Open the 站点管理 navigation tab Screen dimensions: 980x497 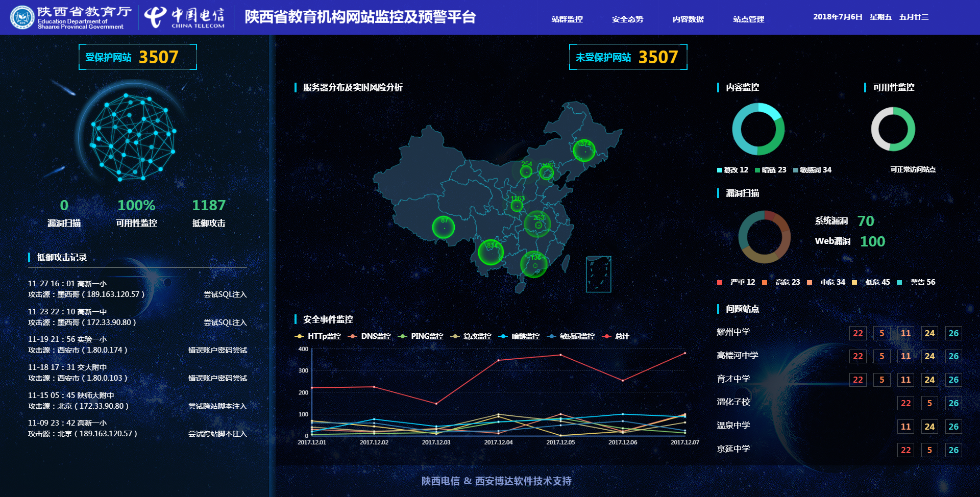[x=748, y=19]
